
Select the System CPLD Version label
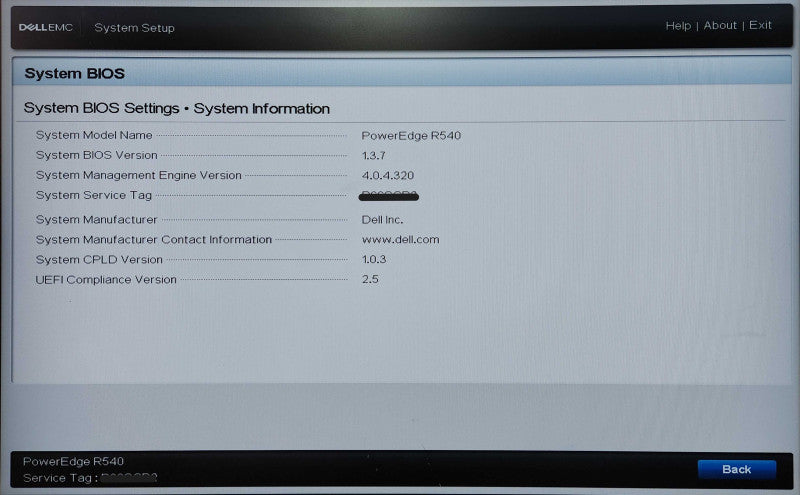(x=99, y=259)
